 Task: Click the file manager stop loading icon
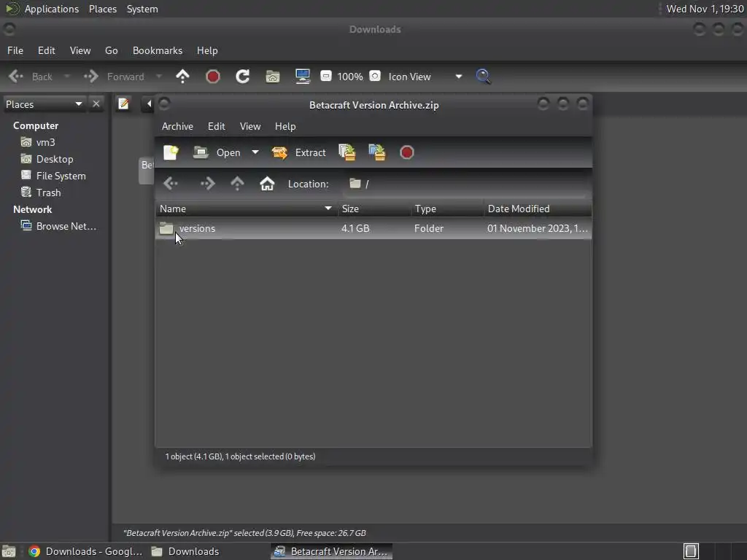(x=213, y=77)
